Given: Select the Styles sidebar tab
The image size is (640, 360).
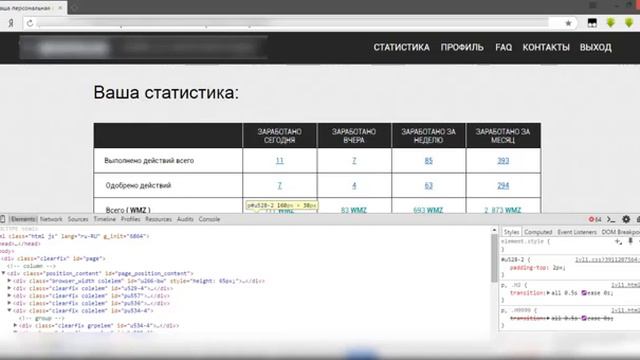Looking at the screenshot, I should point(511,232).
